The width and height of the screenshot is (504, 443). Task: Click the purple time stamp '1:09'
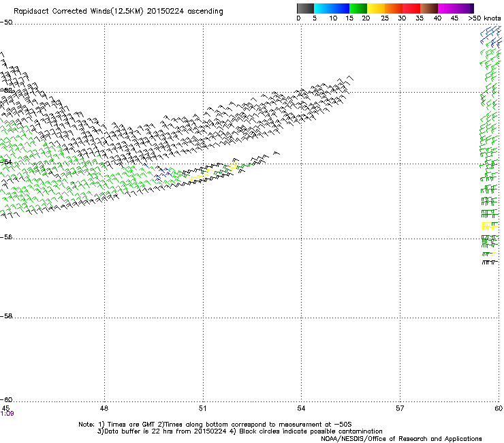(7, 414)
